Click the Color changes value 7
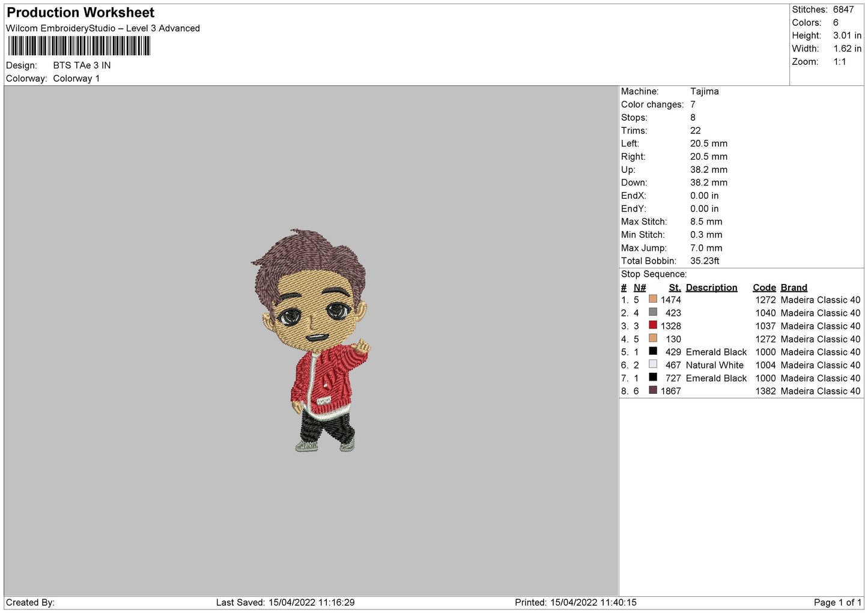 click(693, 104)
